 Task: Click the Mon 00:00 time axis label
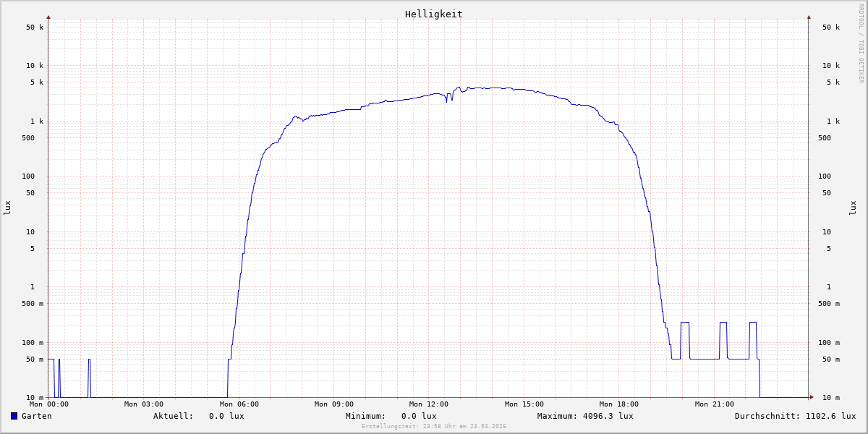(x=49, y=404)
